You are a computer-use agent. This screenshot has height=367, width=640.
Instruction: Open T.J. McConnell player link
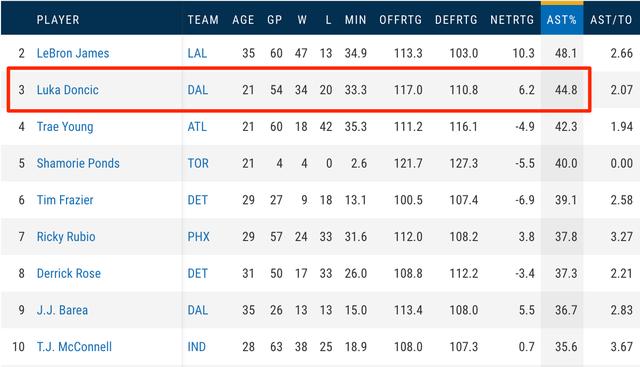pos(74,347)
